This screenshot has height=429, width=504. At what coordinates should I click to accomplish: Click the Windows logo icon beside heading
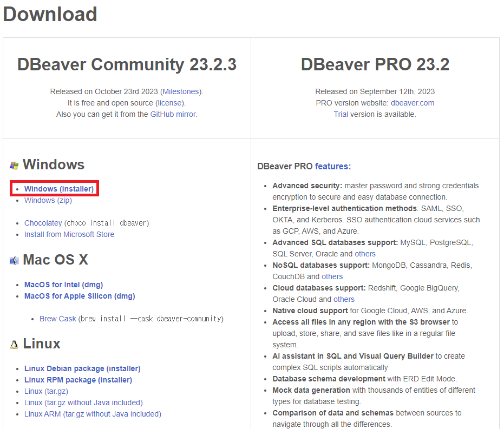point(14,166)
